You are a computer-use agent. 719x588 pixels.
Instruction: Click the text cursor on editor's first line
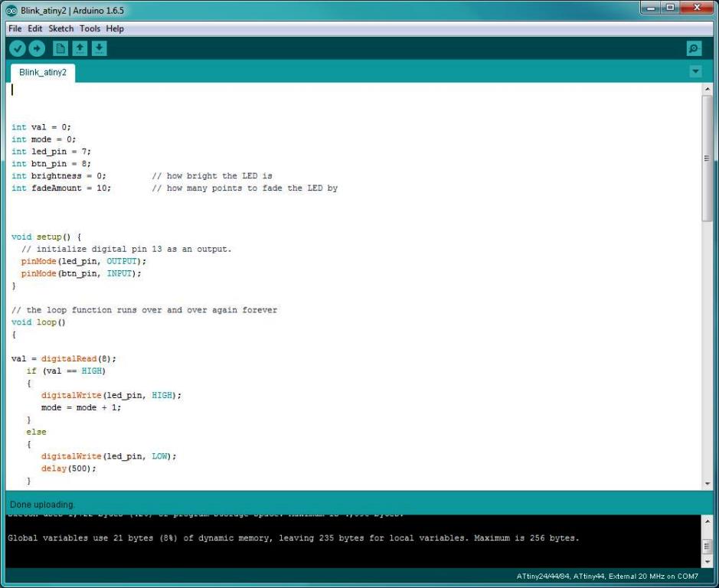tap(12, 90)
